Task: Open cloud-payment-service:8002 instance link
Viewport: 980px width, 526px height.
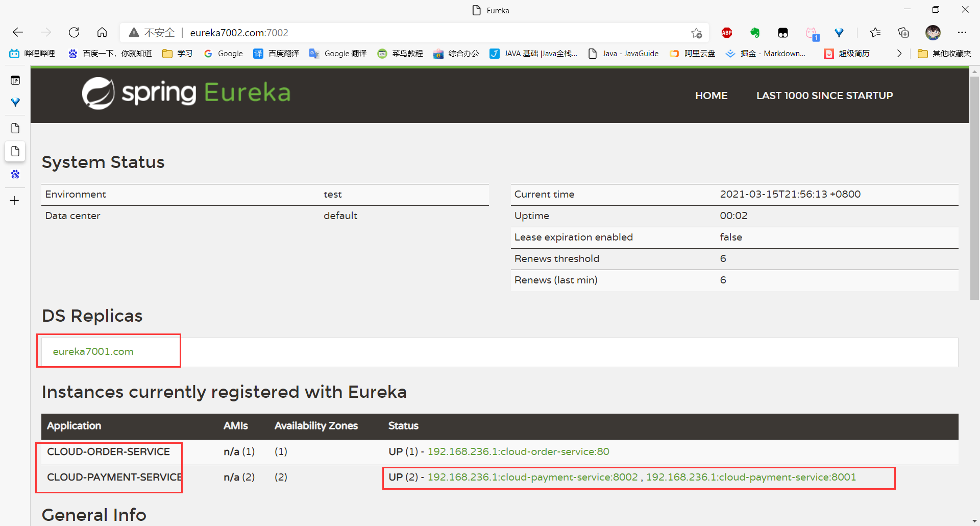Action: pyautogui.click(x=532, y=477)
